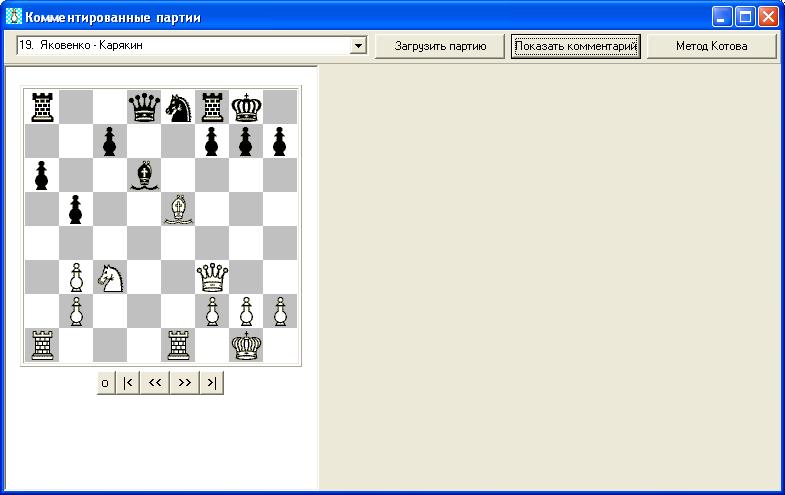Select the white pawn on b3
The image size is (785, 495).
click(x=76, y=277)
